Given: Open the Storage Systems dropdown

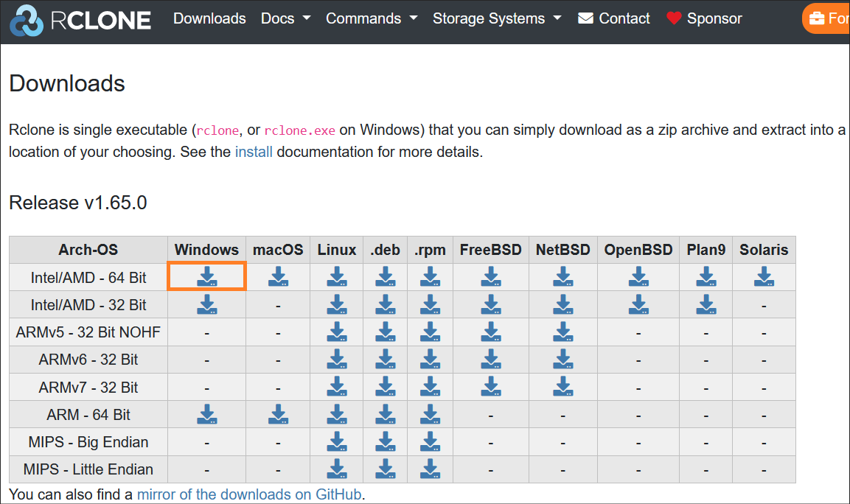Looking at the screenshot, I should [x=497, y=18].
